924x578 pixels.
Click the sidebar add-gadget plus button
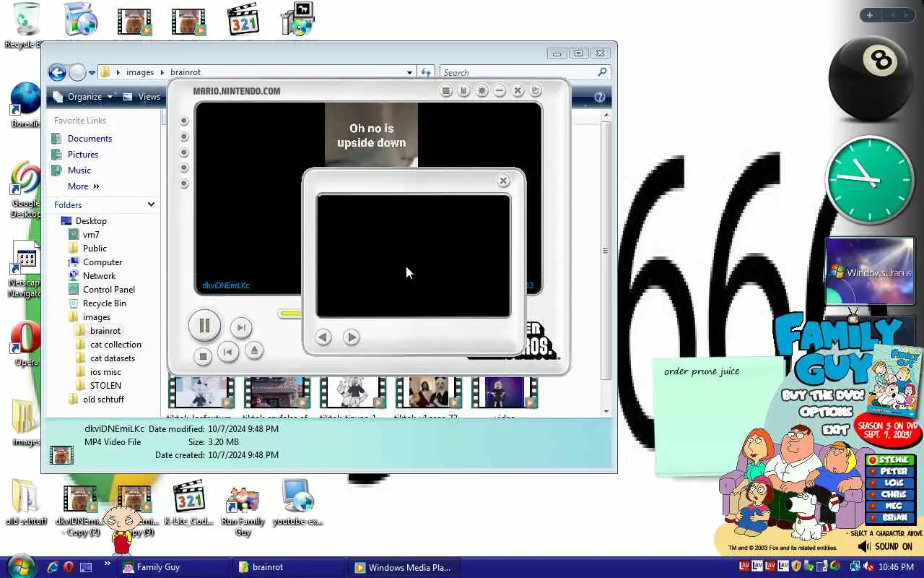tap(870, 15)
